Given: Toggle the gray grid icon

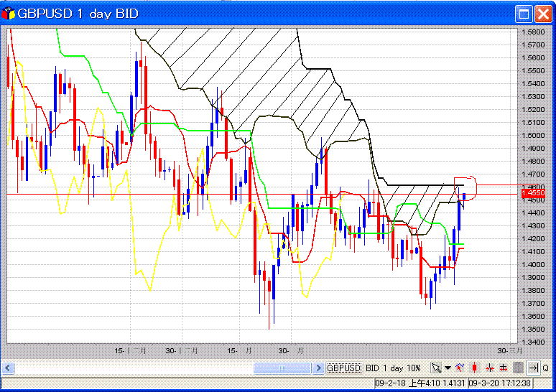Looking at the screenshot, I should (518, 368).
